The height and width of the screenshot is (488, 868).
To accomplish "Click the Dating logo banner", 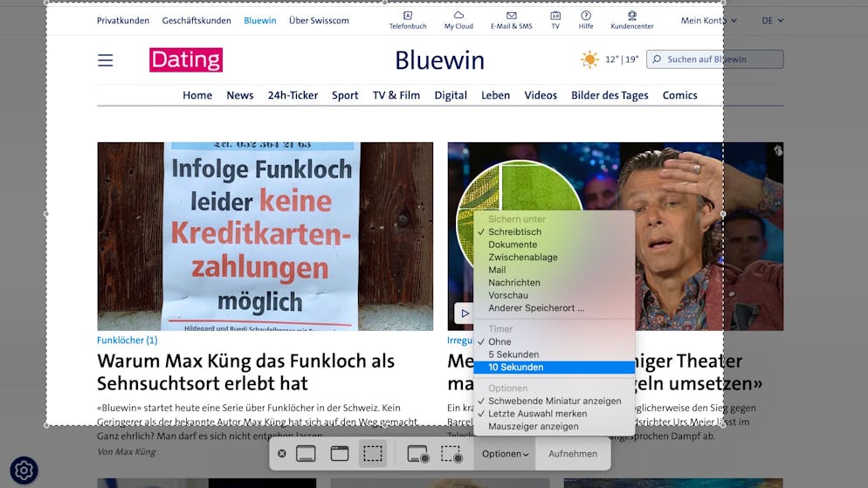I will [x=186, y=59].
